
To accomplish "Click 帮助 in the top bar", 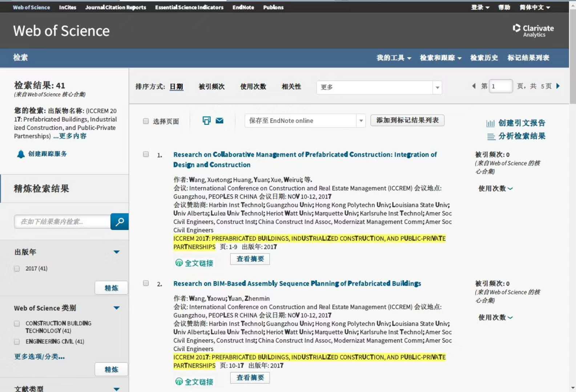I will (504, 7).
